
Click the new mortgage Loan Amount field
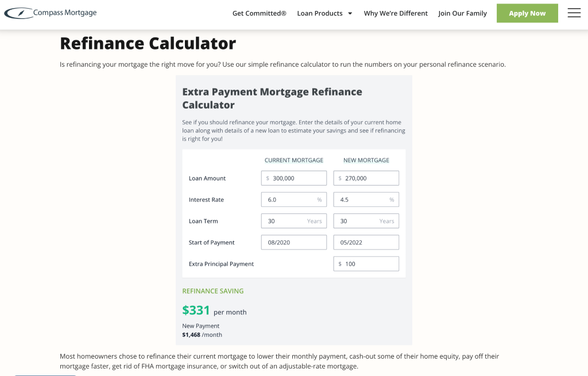pyautogui.click(x=366, y=178)
